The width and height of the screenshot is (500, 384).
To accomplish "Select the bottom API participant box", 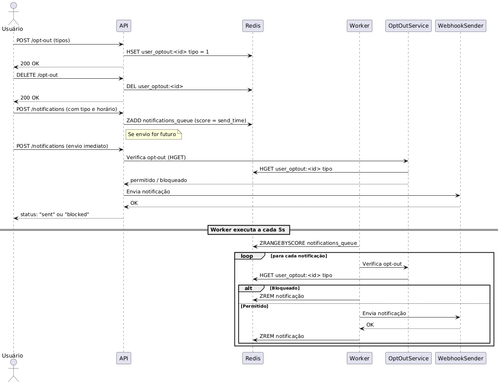I will [124, 358].
